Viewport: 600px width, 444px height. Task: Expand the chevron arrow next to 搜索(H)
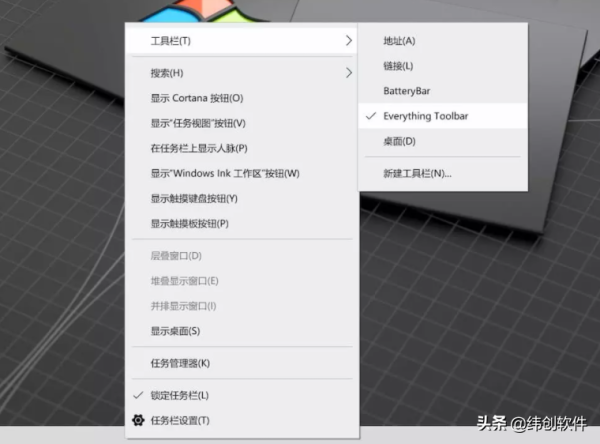pos(348,73)
